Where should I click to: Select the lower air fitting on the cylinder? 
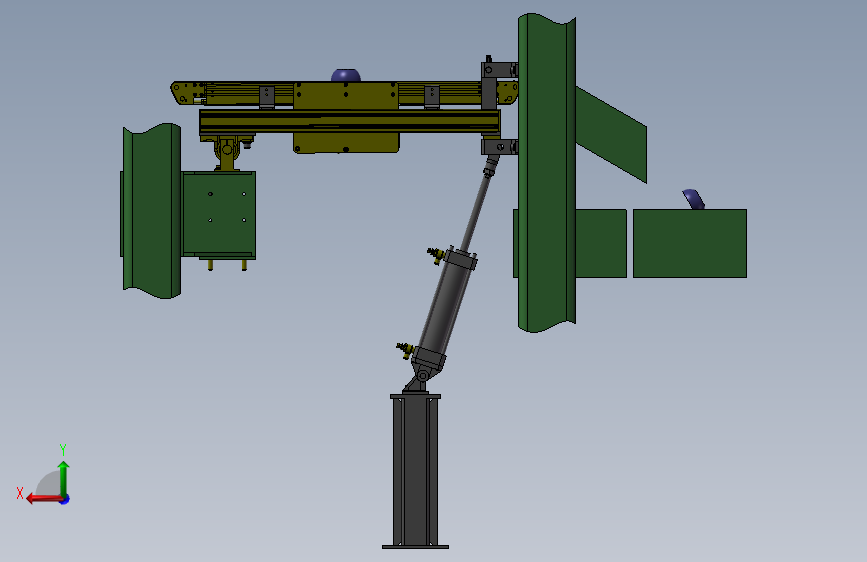[x=406, y=350]
